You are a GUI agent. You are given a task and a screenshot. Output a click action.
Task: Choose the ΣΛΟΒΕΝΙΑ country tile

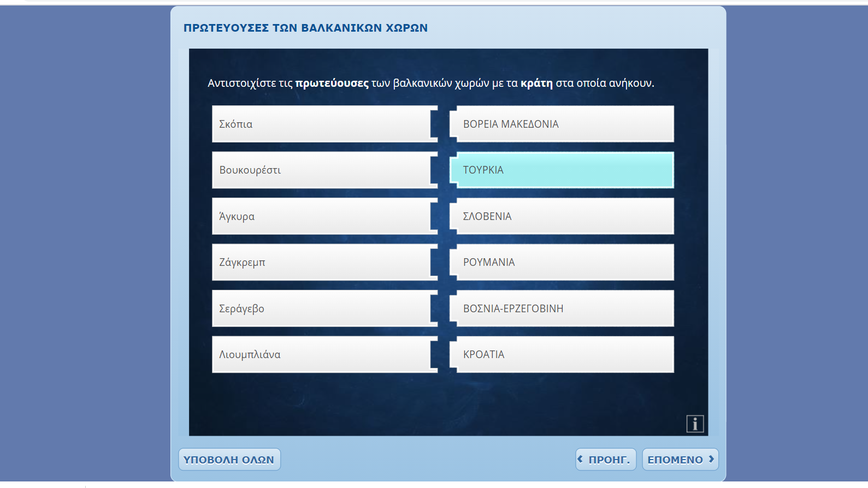563,216
